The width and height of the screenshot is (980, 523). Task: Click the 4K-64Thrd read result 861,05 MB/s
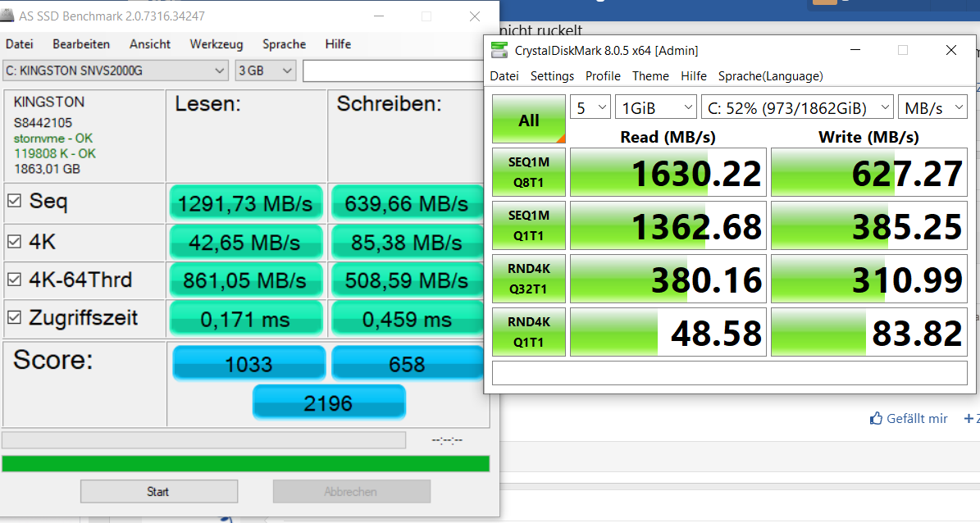pyautogui.click(x=246, y=280)
